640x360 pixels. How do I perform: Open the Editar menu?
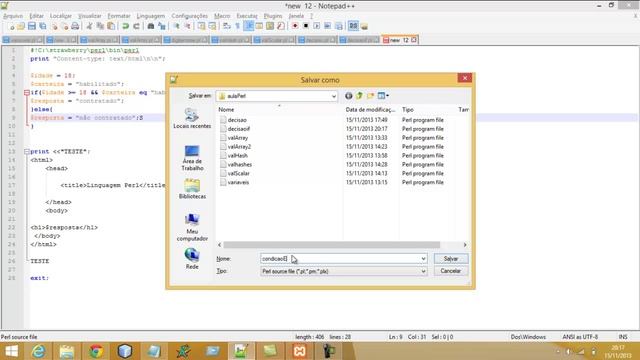coord(36,16)
